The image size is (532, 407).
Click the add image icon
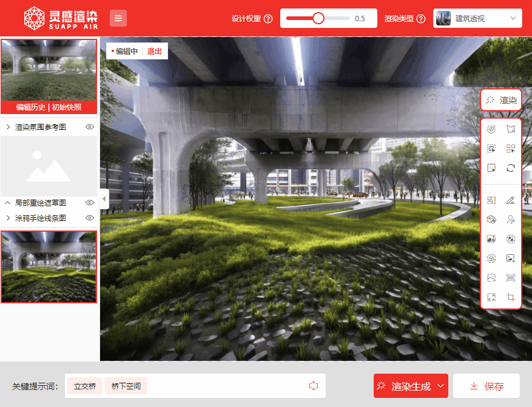click(511, 258)
